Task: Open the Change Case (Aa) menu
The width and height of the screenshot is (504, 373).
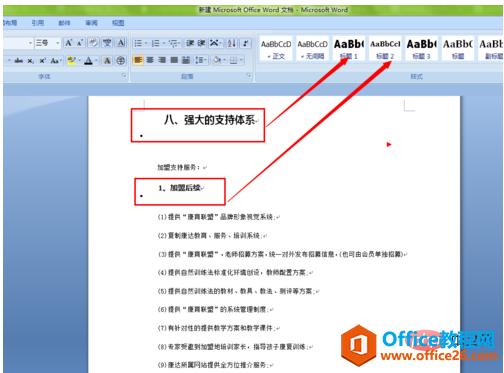Action: click(x=56, y=61)
